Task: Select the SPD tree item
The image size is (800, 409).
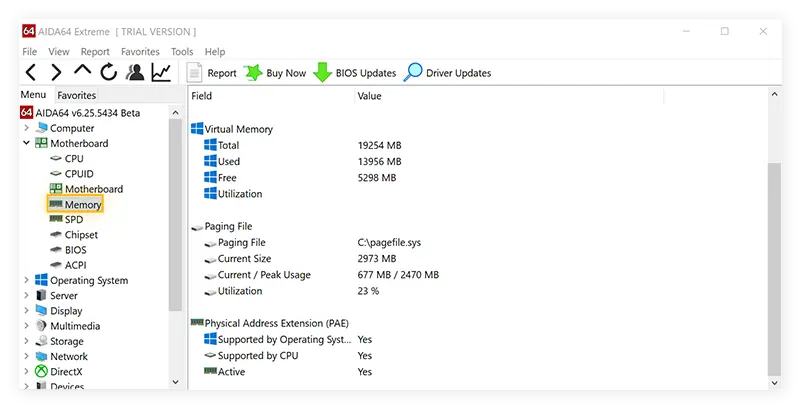Action: point(66,219)
